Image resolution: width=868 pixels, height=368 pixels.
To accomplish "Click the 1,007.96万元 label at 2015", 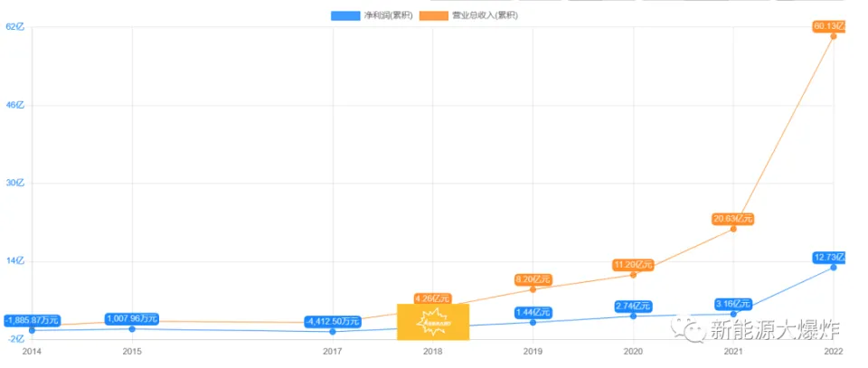I will 132,318.
